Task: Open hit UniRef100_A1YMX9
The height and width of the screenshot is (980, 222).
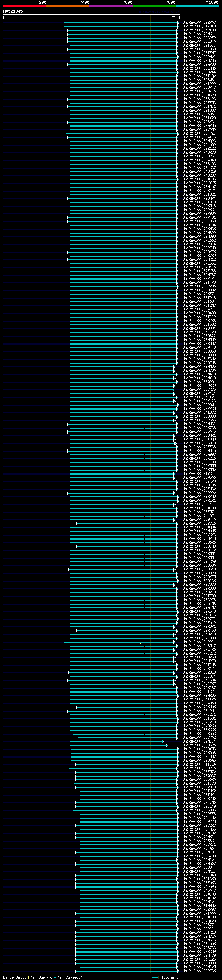Action: 199,26
